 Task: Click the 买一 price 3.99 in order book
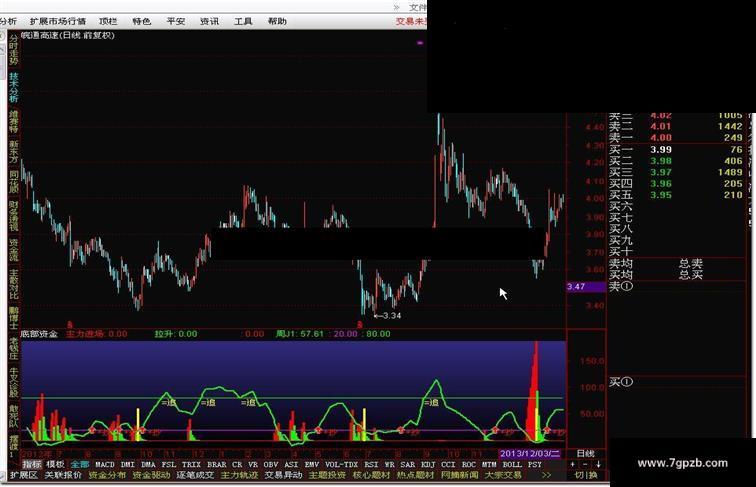(x=661, y=149)
